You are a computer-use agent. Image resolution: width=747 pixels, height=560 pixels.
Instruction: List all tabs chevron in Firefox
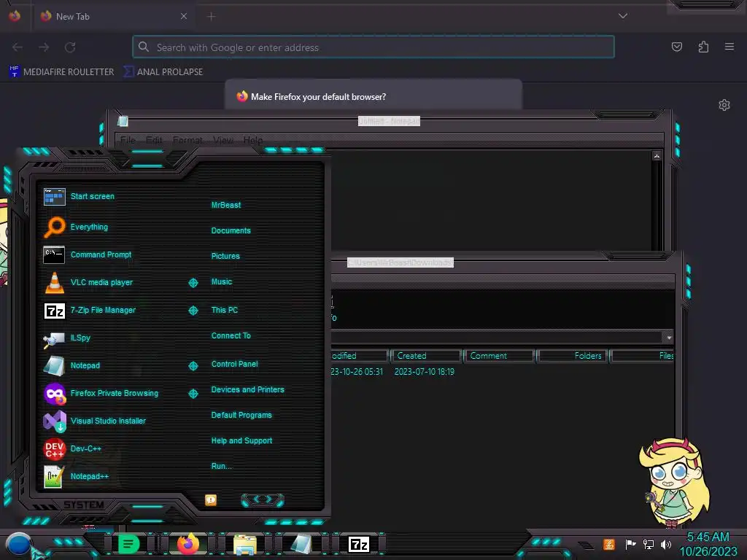pyautogui.click(x=623, y=16)
